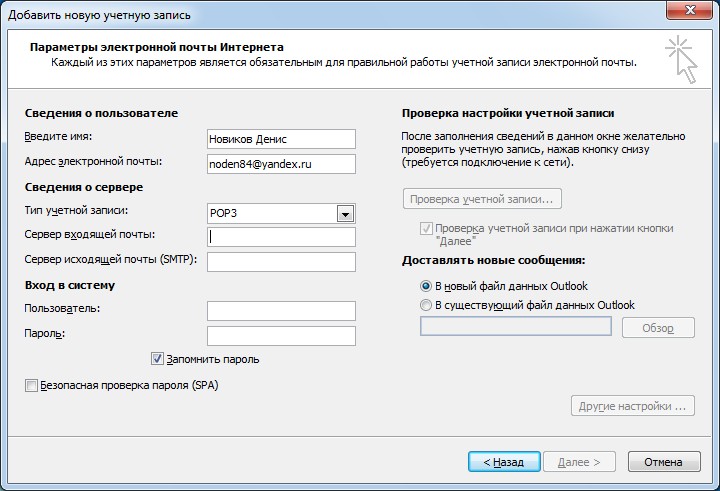
Task: Click the email address field noden84@yandex.ru
Action: pyautogui.click(x=281, y=163)
